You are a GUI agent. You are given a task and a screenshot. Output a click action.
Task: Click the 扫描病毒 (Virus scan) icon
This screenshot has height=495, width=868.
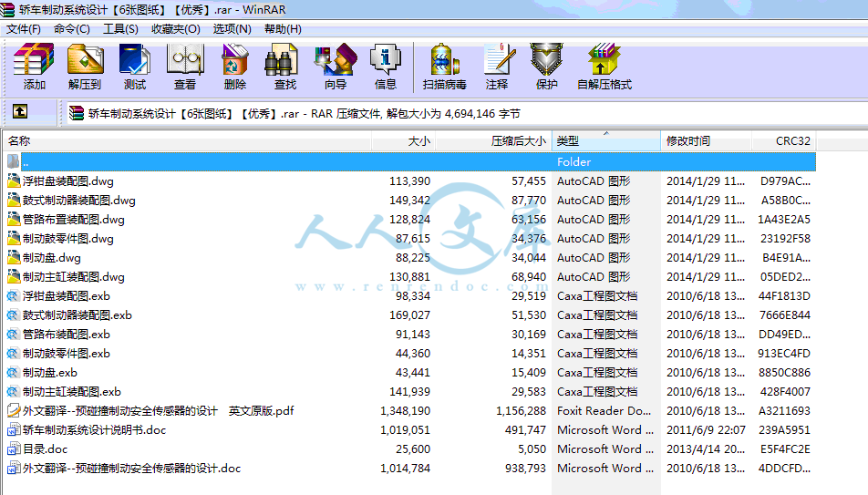[x=445, y=59]
